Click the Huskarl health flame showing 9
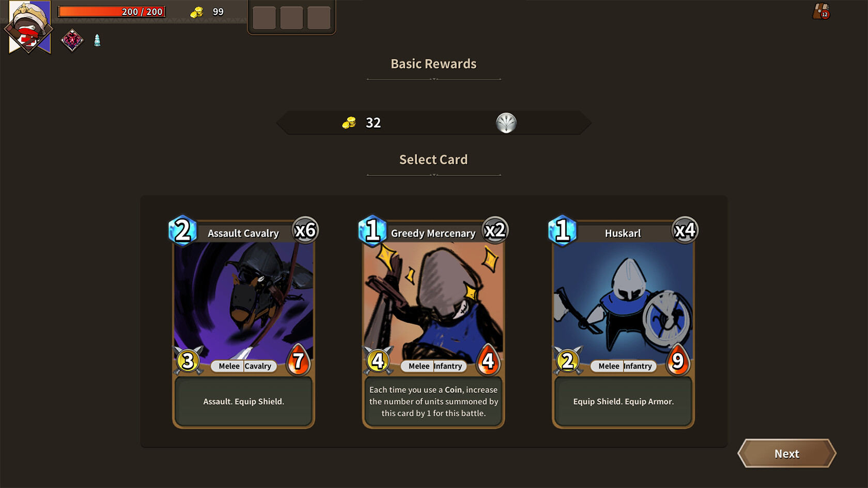The height and width of the screenshot is (488, 868). coord(678,360)
